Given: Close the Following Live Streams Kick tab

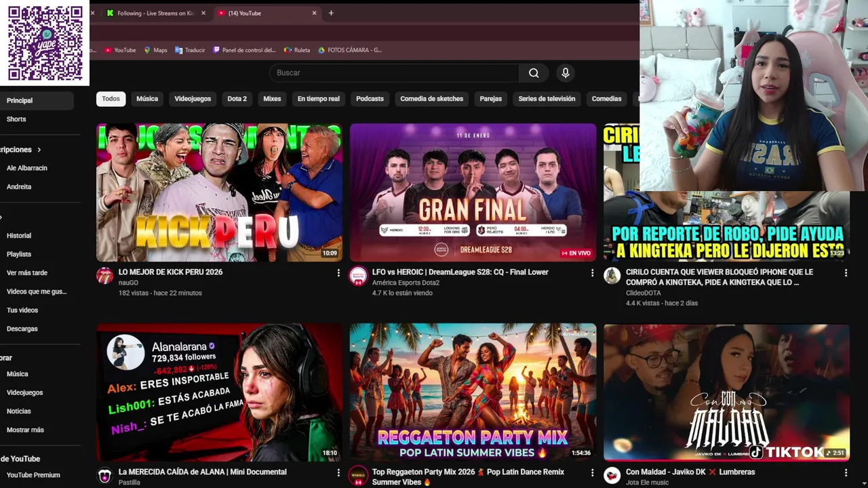Looking at the screenshot, I should (203, 13).
